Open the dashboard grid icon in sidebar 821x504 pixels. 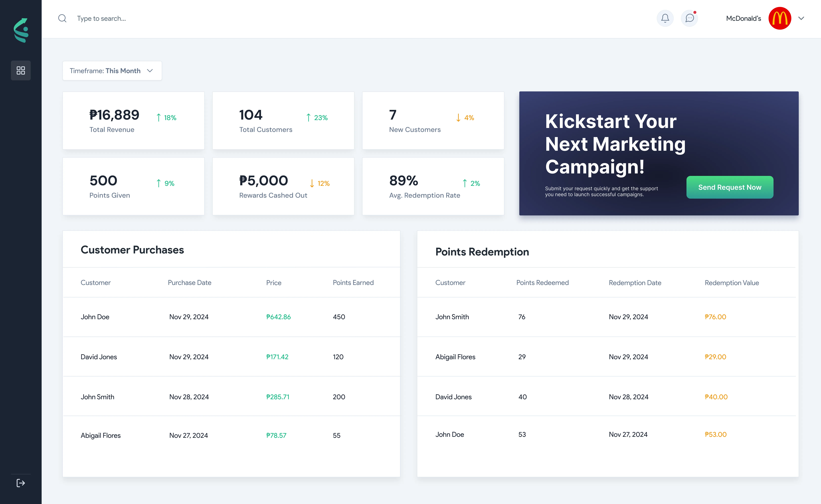click(21, 70)
